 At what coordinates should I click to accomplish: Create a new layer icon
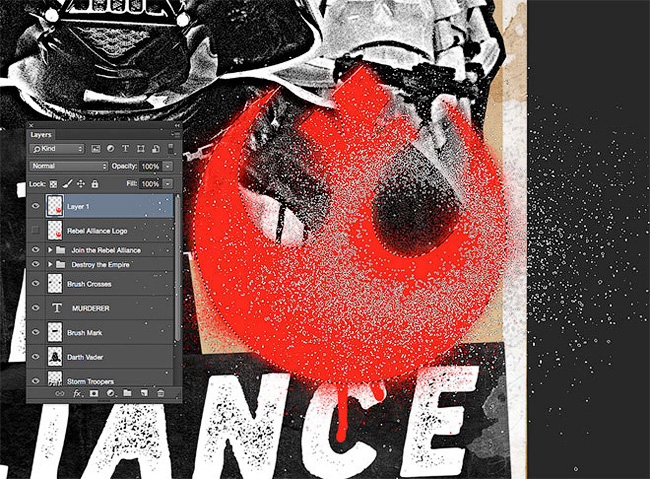pos(144,393)
